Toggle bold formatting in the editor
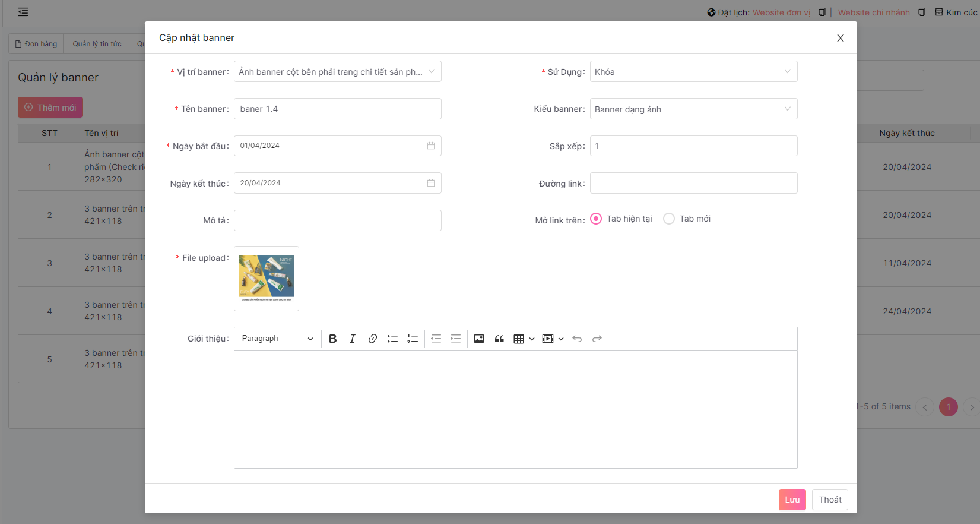Viewport: 980px width, 524px height. (333, 339)
